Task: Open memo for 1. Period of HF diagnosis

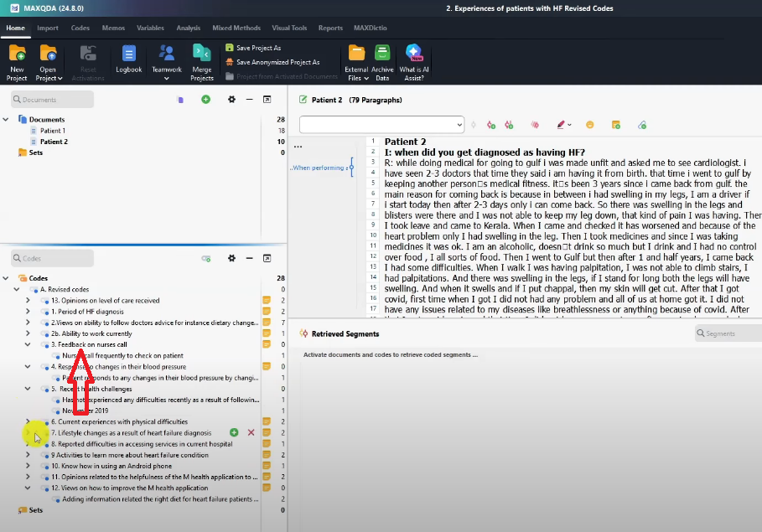Action: (x=267, y=312)
